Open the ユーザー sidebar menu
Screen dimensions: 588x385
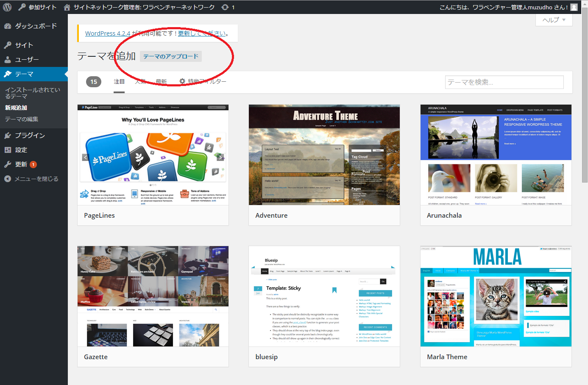click(34, 59)
